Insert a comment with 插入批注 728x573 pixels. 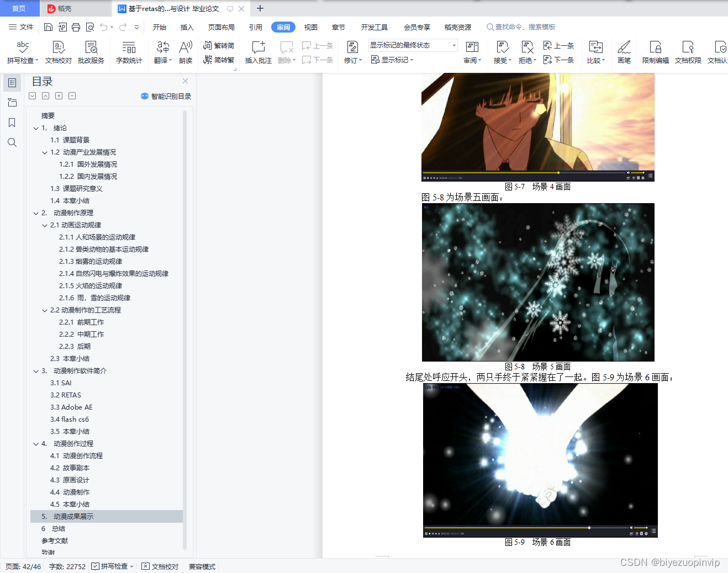coord(259,52)
